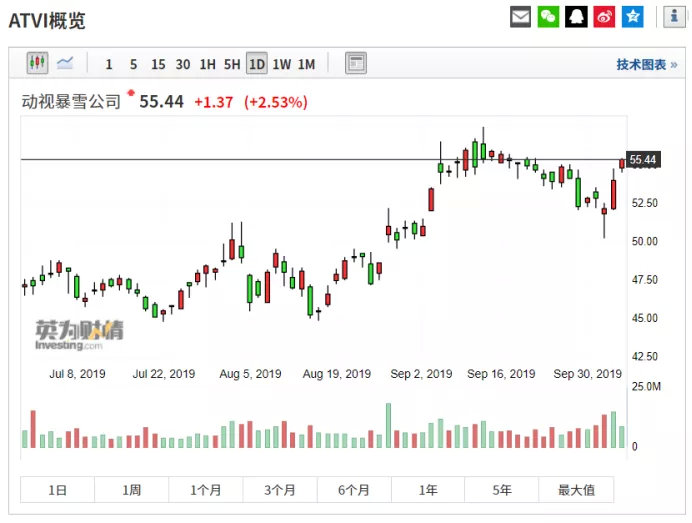Image resolution: width=692 pixels, height=523 pixels.
Task: Select the 1H interval
Action: [207, 65]
